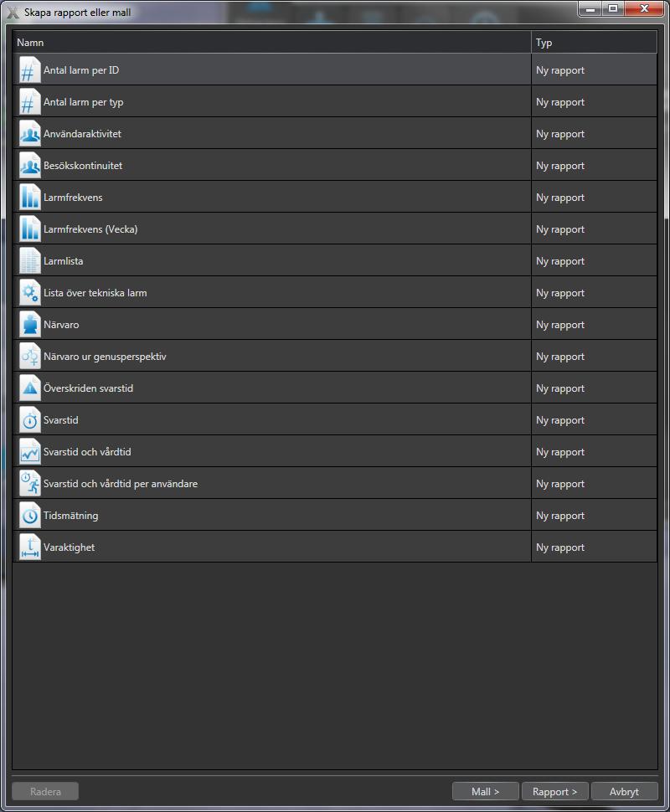Image resolution: width=670 pixels, height=812 pixels.
Task: Select the stopwatch icon beside Svarstid
Action: [29, 420]
